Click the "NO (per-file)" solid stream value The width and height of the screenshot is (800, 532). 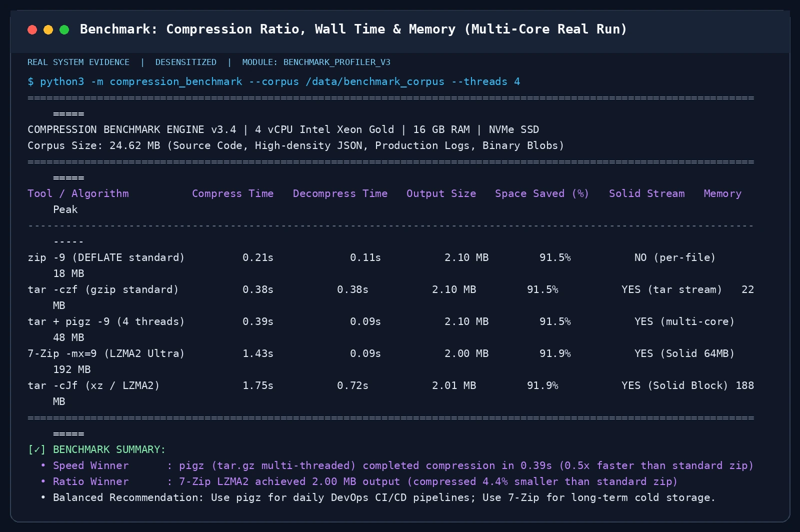pos(675,257)
